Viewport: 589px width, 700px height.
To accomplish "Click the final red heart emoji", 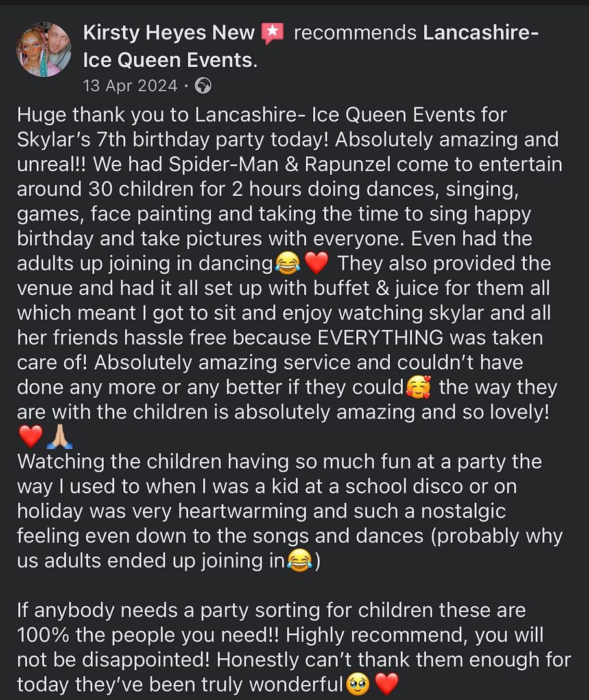I will (387, 684).
